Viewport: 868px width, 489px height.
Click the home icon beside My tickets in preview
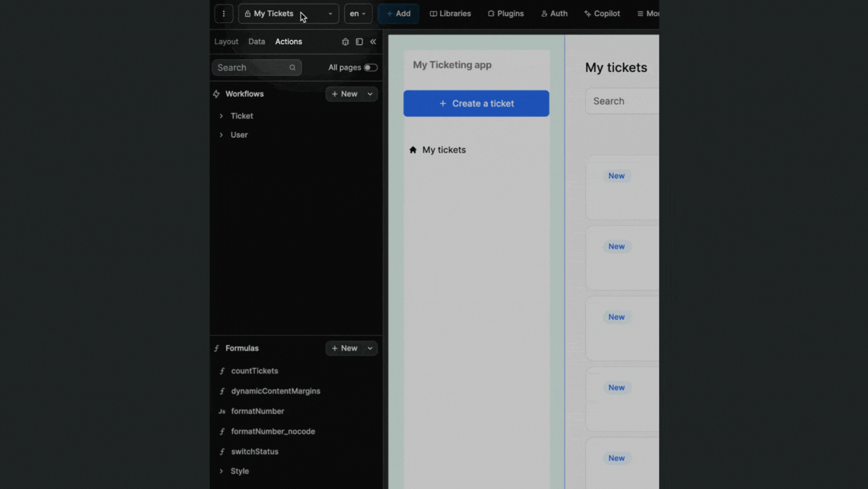(x=413, y=150)
